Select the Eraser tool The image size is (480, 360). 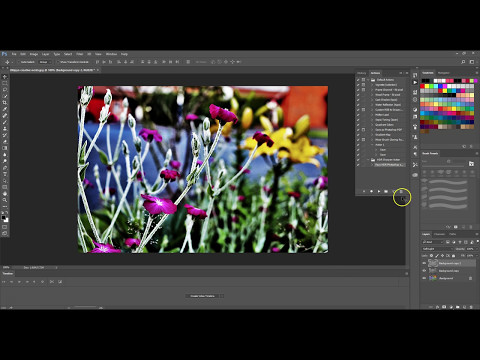(5, 142)
